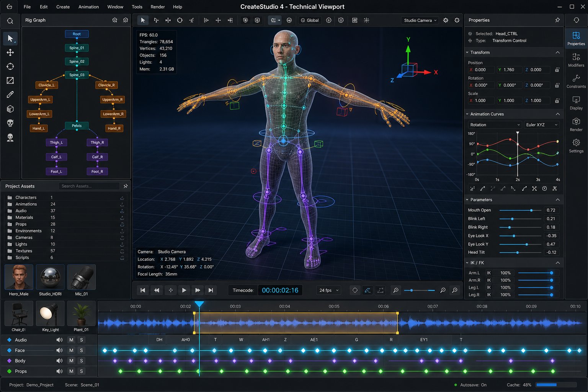Click the Timecode field 00:00:02:16
Image resolution: width=588 pixels, height=392 pixels.
pos(280,290)
